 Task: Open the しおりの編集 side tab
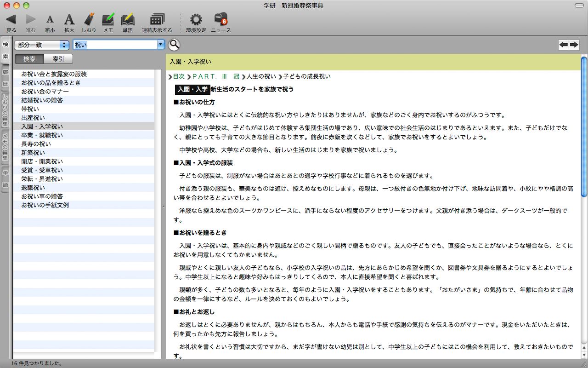6,110
